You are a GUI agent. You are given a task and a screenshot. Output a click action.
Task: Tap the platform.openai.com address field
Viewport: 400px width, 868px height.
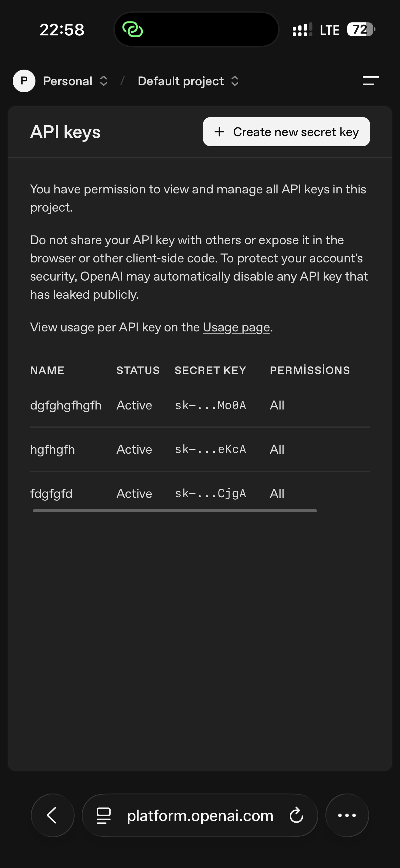coord(200,815)
